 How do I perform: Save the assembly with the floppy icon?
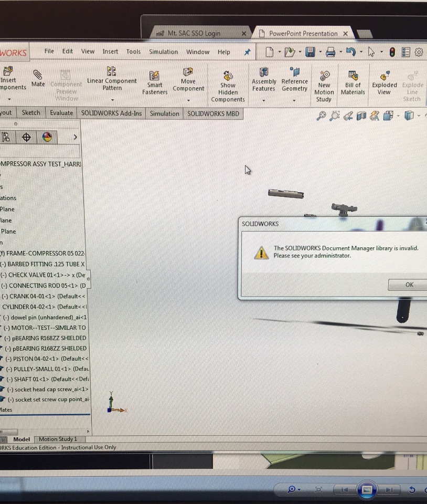310,52
